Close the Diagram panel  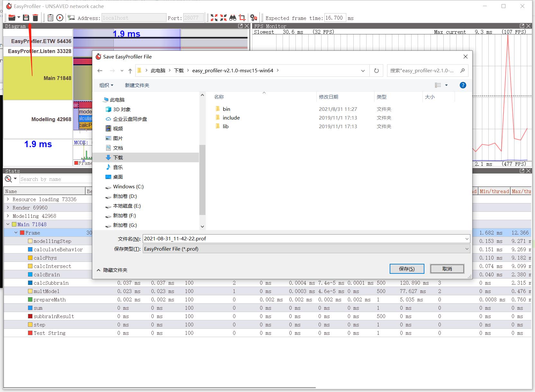pos(247,26)
